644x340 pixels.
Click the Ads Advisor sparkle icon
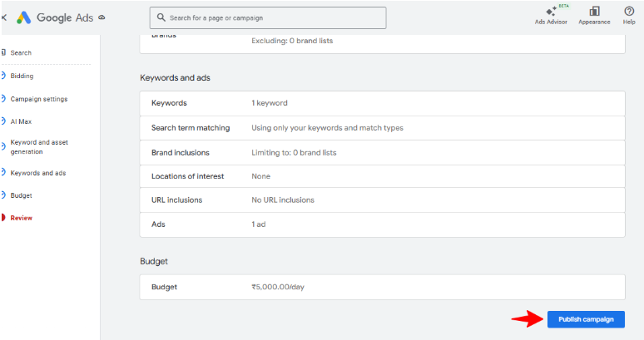point(551,11)
